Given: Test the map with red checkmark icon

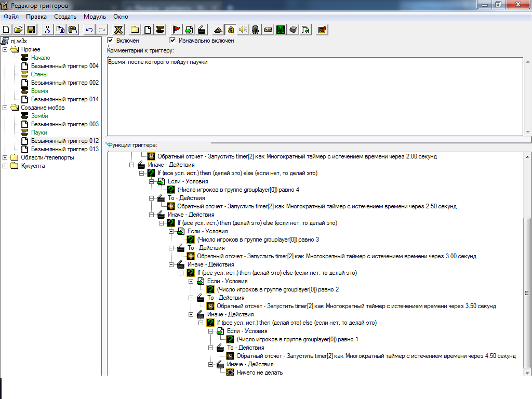Looking at the screenshot, I should point(322,30).
